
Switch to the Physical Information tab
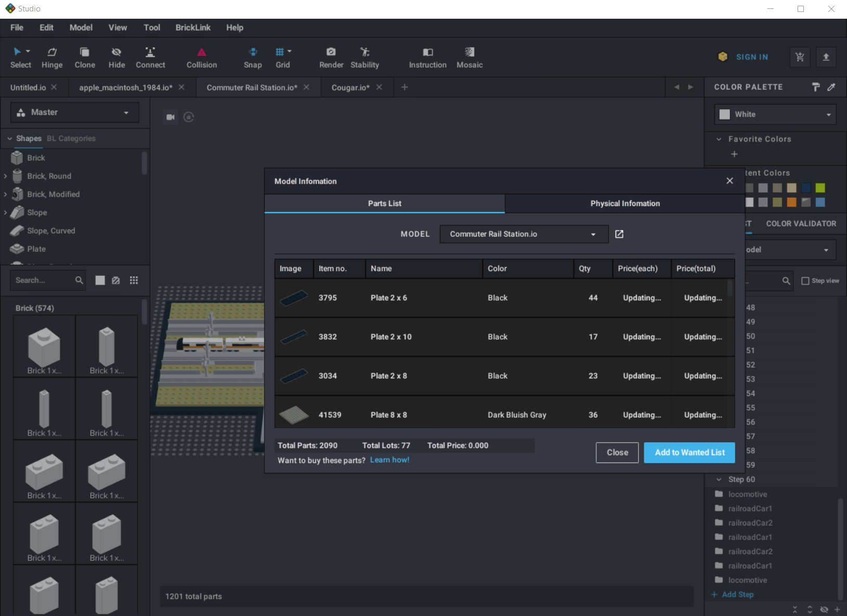pyautogui.click(x=624, y=203)
